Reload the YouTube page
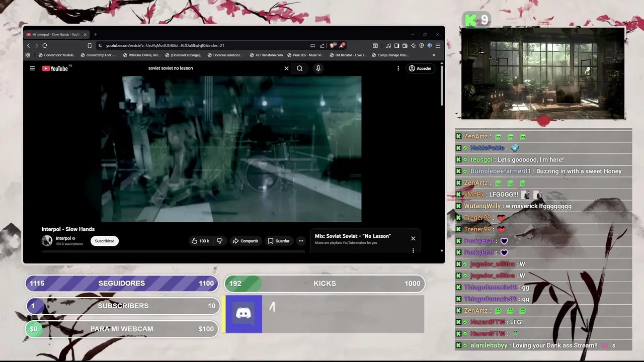 click(x=45, y=45)
